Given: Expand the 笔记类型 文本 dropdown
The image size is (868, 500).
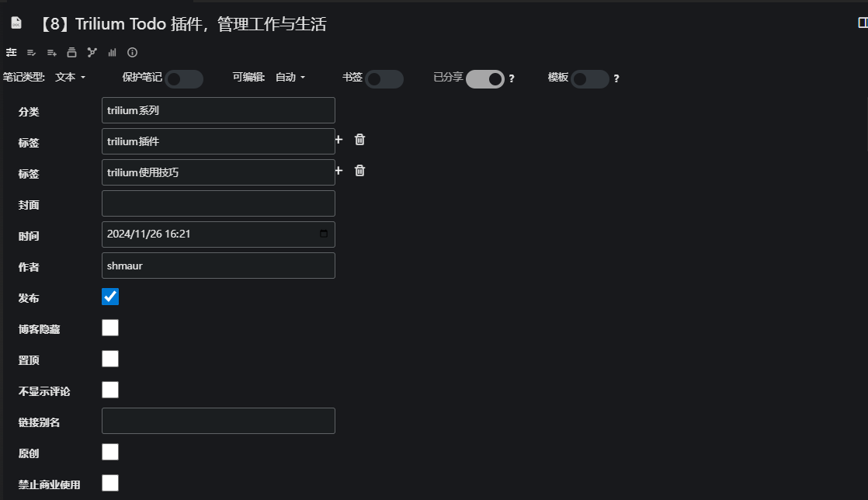Looking at the screenshot, I should (x=71, y=78).
